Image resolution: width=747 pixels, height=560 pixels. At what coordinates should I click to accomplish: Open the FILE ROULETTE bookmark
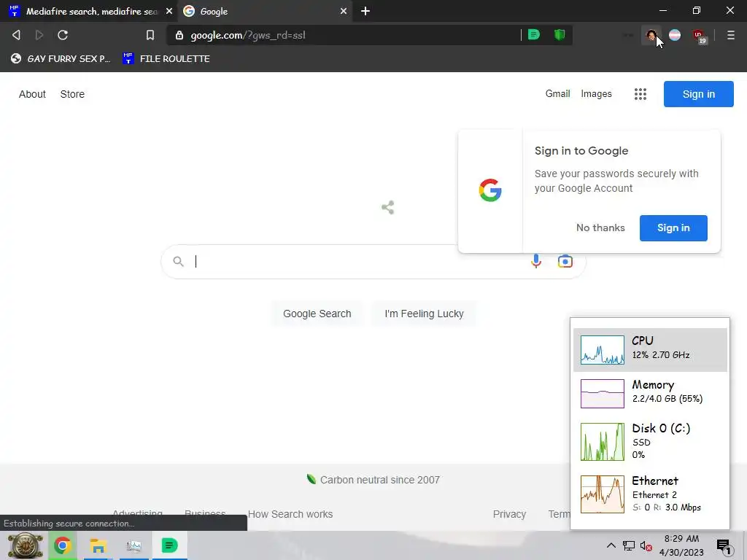(x=166, y=58)
